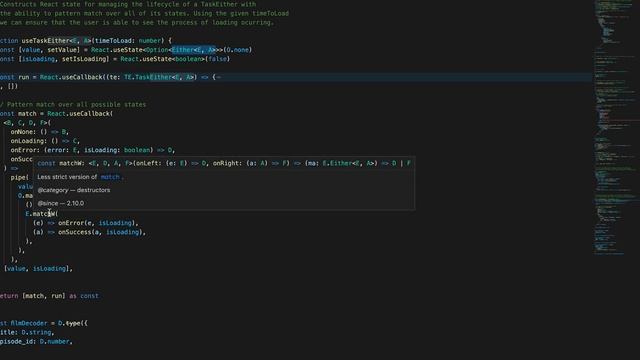Image resolution: width=640 pixels, height=360 pixels.
Task: Click the 'timeToLoad' parameter in the function signature
Action: (x=113, y=41)
